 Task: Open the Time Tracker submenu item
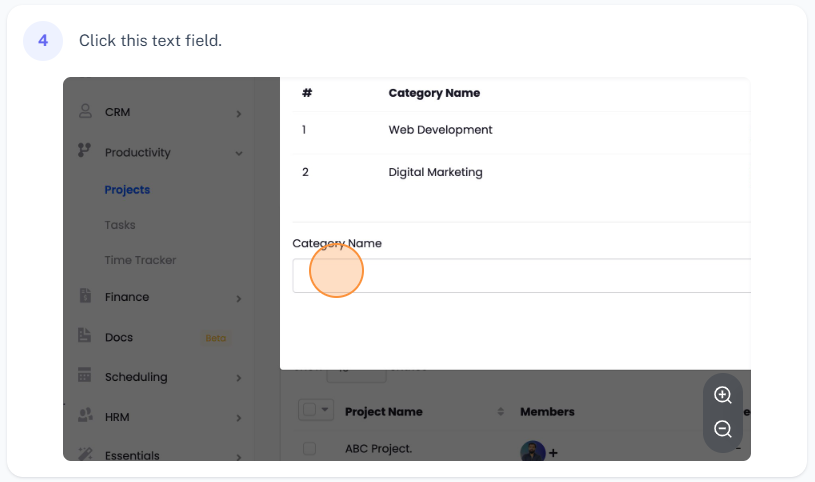[x=140, y=260]
